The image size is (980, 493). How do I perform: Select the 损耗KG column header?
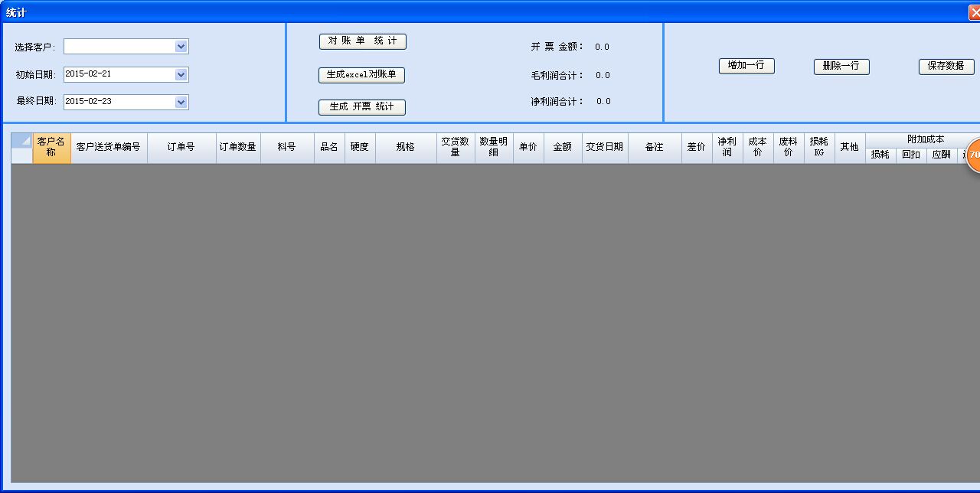point(819,147)
